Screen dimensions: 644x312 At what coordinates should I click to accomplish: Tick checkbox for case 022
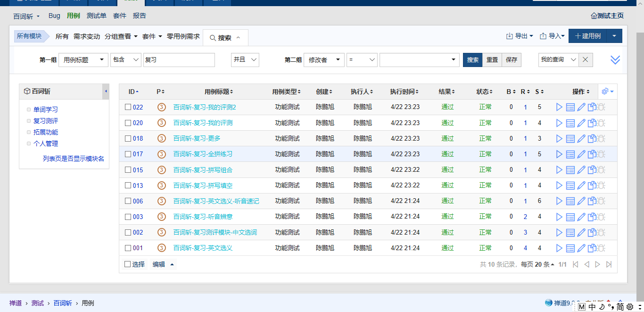[128, 107]
